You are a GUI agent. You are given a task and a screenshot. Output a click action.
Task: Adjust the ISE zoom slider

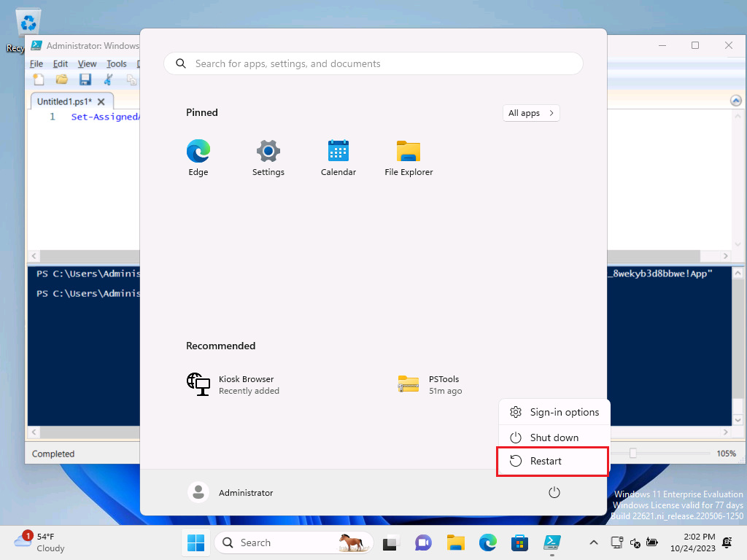tap(632, 453)
